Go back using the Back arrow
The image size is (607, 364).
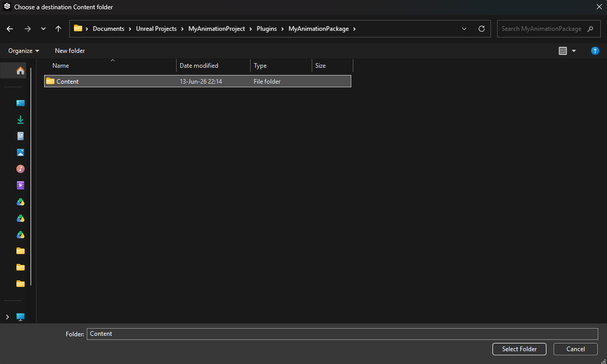[x=10, y=29]
